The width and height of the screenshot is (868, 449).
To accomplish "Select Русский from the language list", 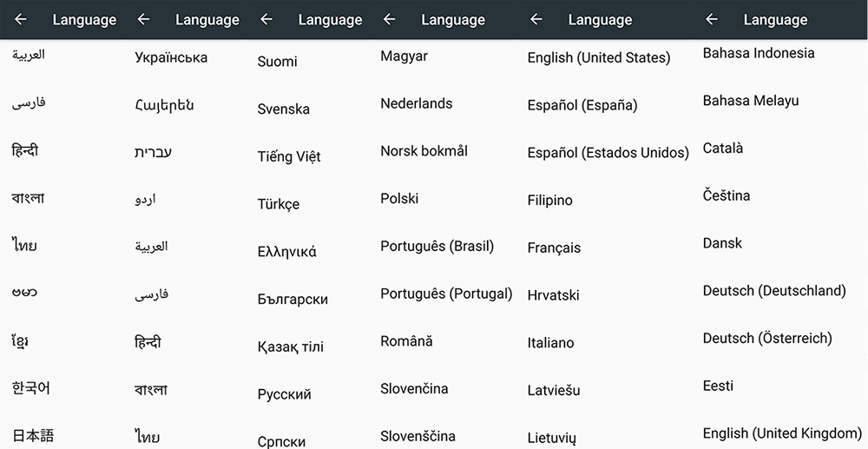I will [x=284, y=394].
